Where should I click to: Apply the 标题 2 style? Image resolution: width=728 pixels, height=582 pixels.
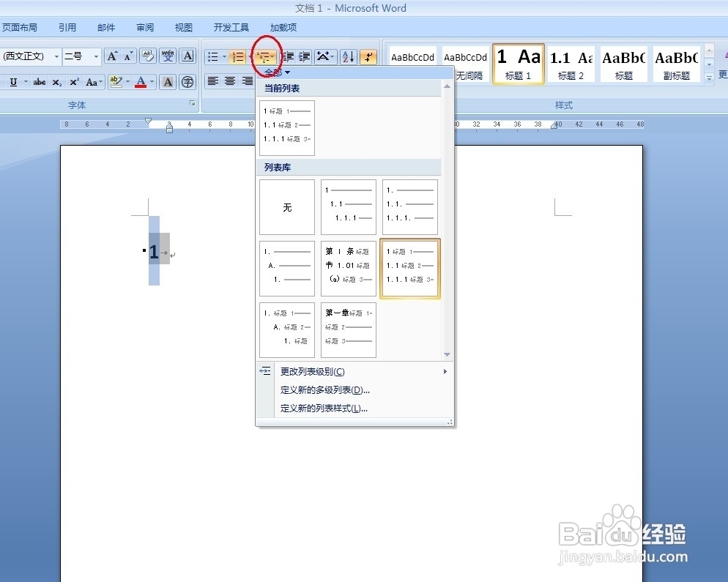pos(571,64)
